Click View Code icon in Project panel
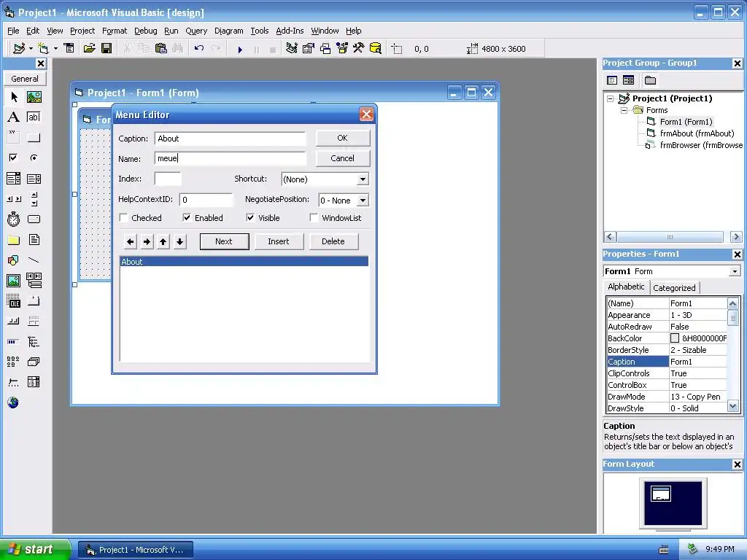The width and height of the screenshot is (747, 560). [x=612, y=80]
